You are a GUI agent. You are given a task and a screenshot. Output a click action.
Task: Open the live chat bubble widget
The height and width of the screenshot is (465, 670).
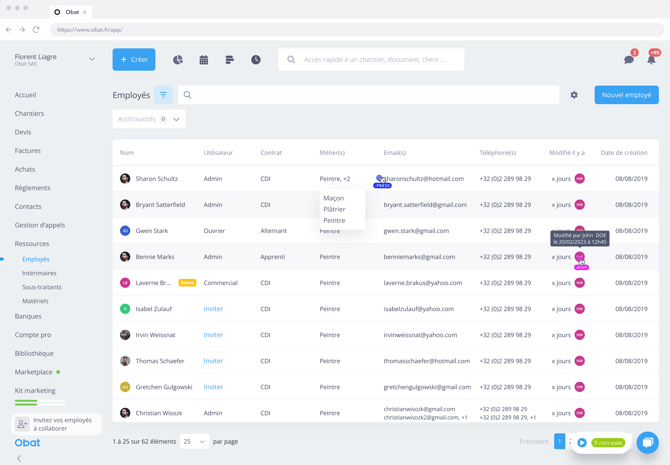pyautogui.click(x=648, y=442)
